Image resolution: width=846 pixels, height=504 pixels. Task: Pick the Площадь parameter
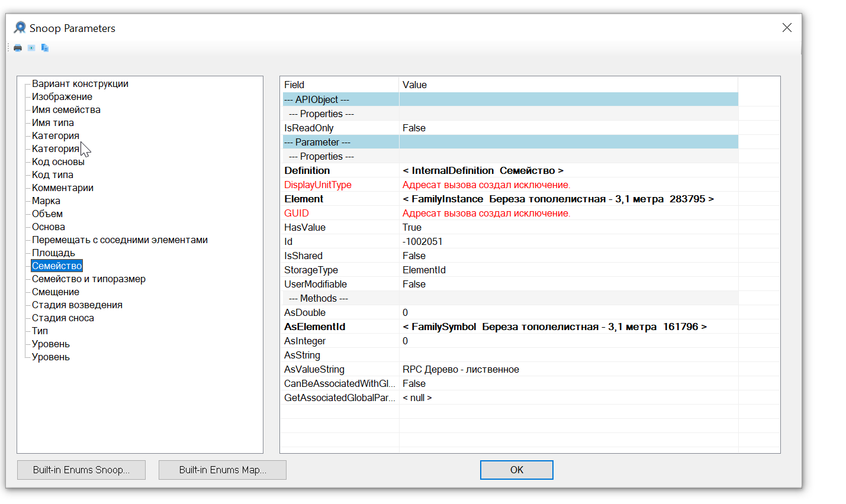pos(53,253)
